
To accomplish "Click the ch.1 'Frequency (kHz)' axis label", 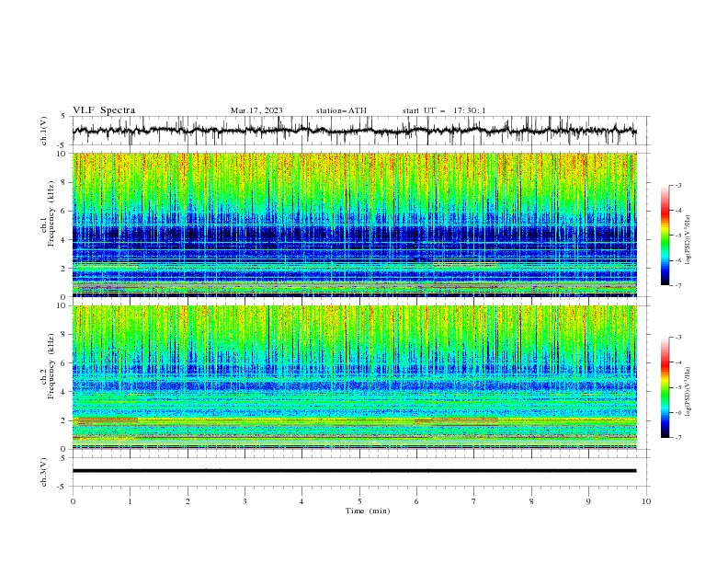I will [x=51, y=214].
